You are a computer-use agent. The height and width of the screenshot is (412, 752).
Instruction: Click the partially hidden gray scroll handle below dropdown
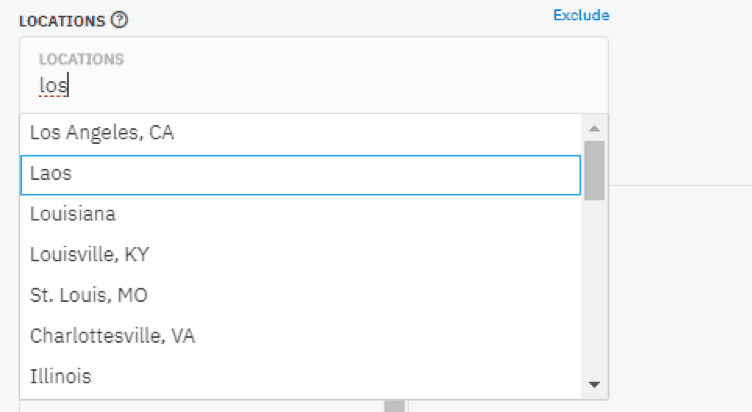point(394,406)
